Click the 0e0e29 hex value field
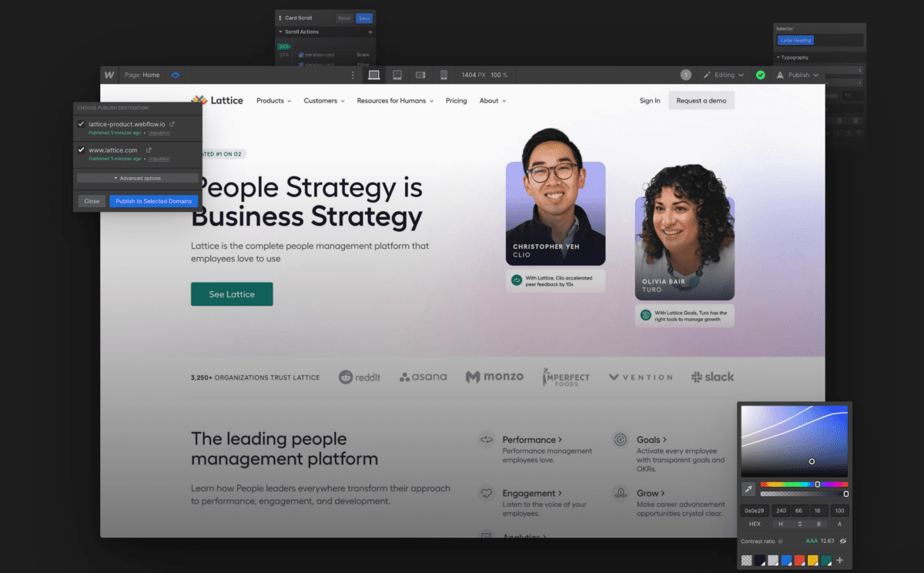 pos(754,510)
